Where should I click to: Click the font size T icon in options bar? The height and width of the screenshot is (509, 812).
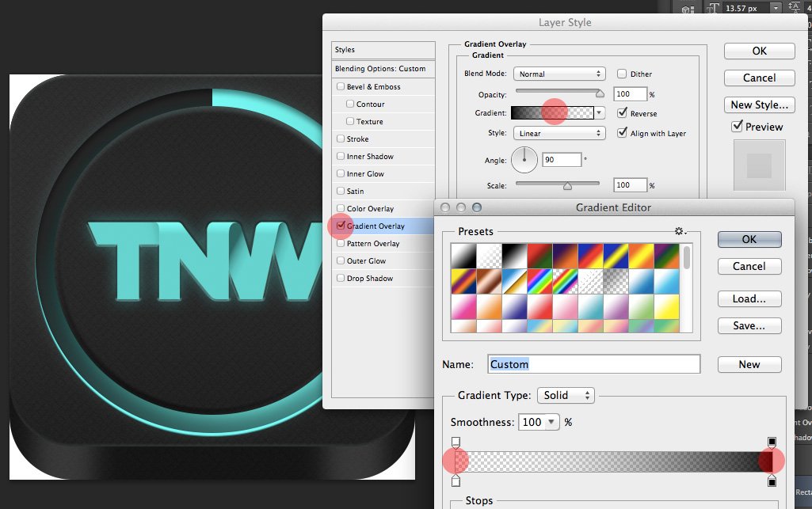point(713,8)
